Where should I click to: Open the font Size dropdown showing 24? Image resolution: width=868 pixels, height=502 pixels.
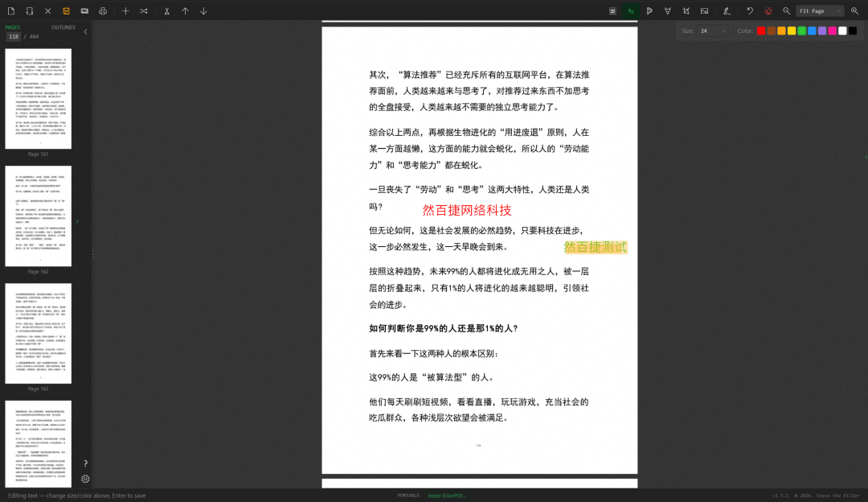pyautogui.click(x=712, y=31)
